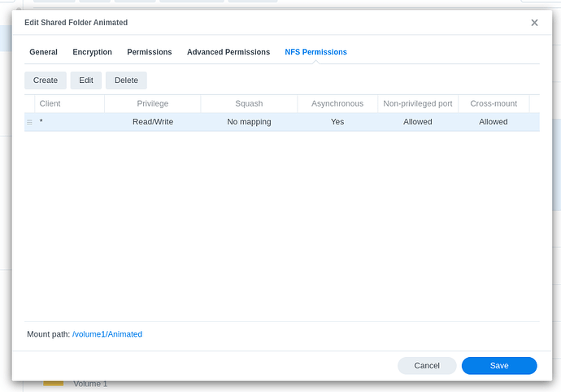Close the Edit Shared Folder dialog

[534, 23]
